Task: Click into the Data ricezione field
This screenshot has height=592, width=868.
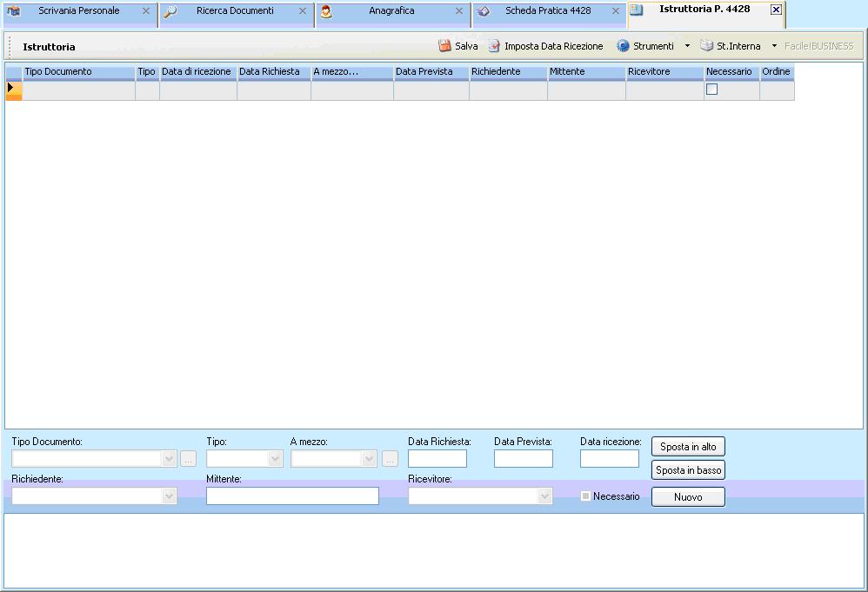Action: pos(610,459)
